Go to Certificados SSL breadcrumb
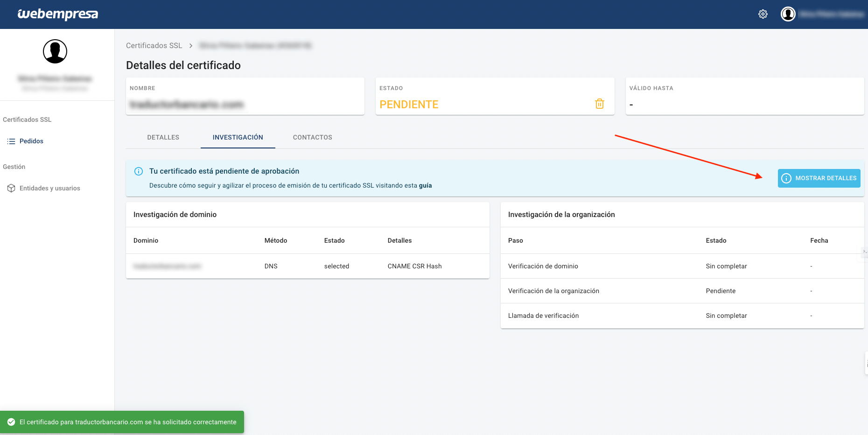 click(x=154, y=45)
